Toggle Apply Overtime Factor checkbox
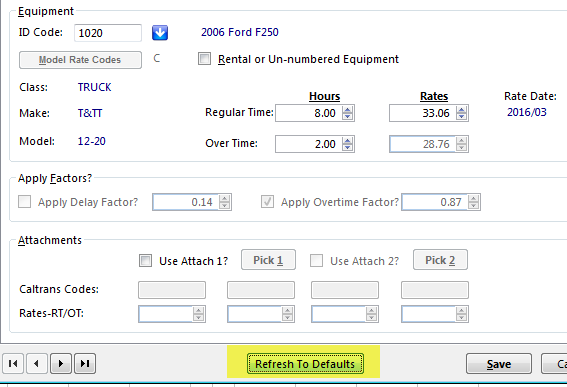The image size is (567, 387). 268,201
